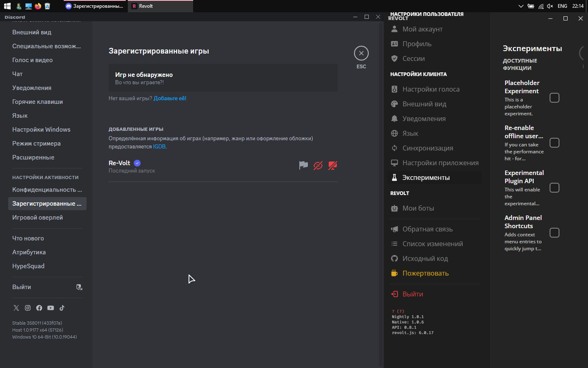Click Revolt's Donate entry with the coffee icon
The image size is (588, 368).
pos(435,273)
